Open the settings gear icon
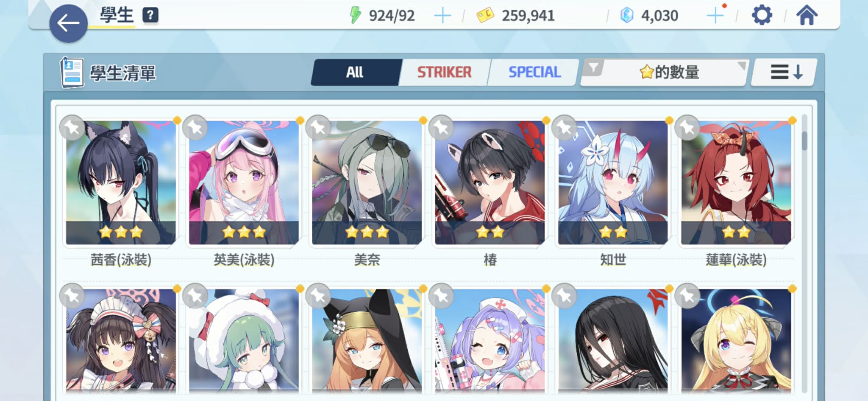Image resolution: width=868 pixels, height=401 pixels. [762, 15]
